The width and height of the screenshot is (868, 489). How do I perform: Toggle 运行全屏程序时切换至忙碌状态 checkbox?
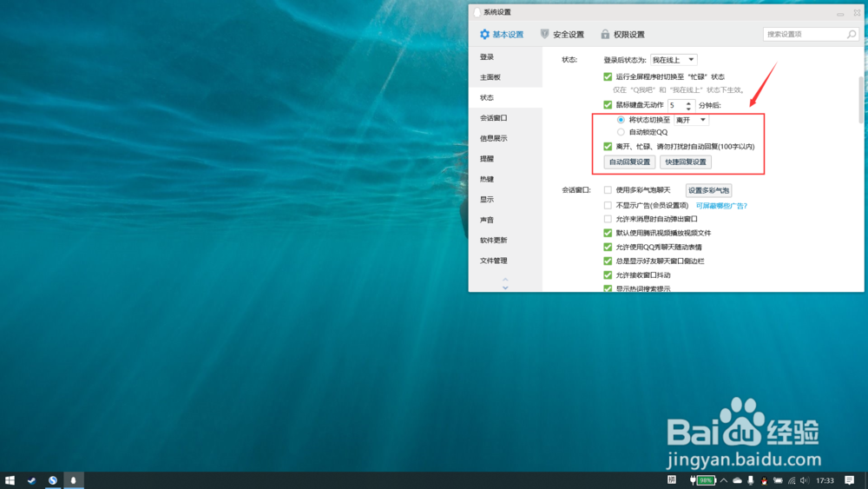click(x=608, y=77)
